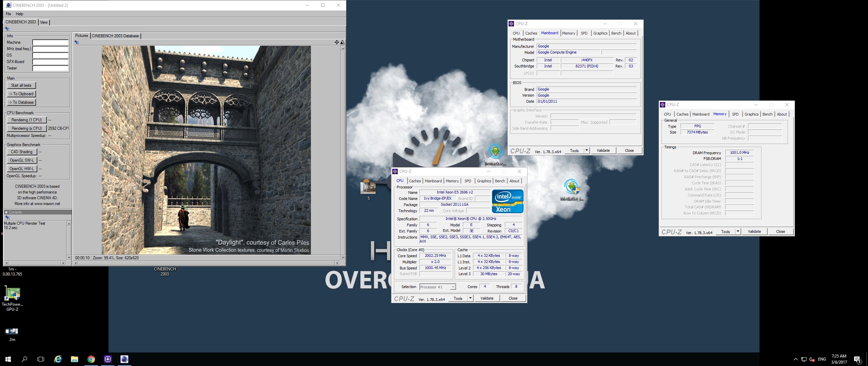Open Tools dropdown arrow in CPU-Z Memory window

click(738, 231)
